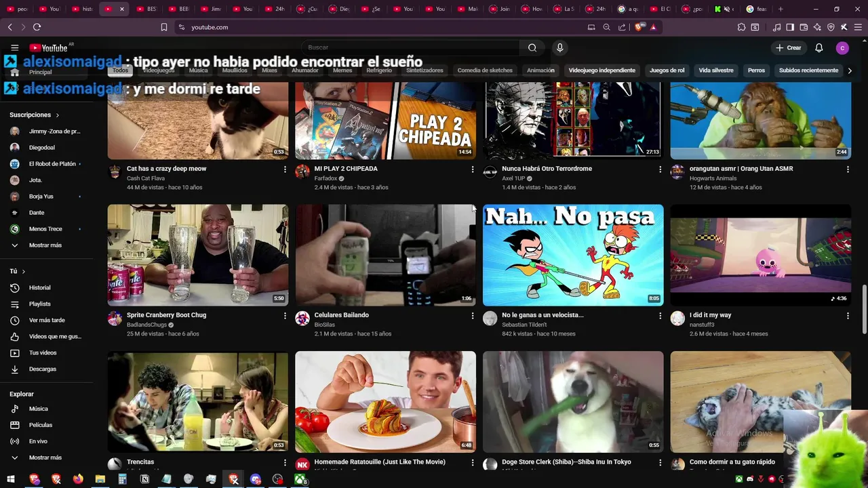Select the Videojuegos category chip
868x488 pixels.
pos(158,70)
